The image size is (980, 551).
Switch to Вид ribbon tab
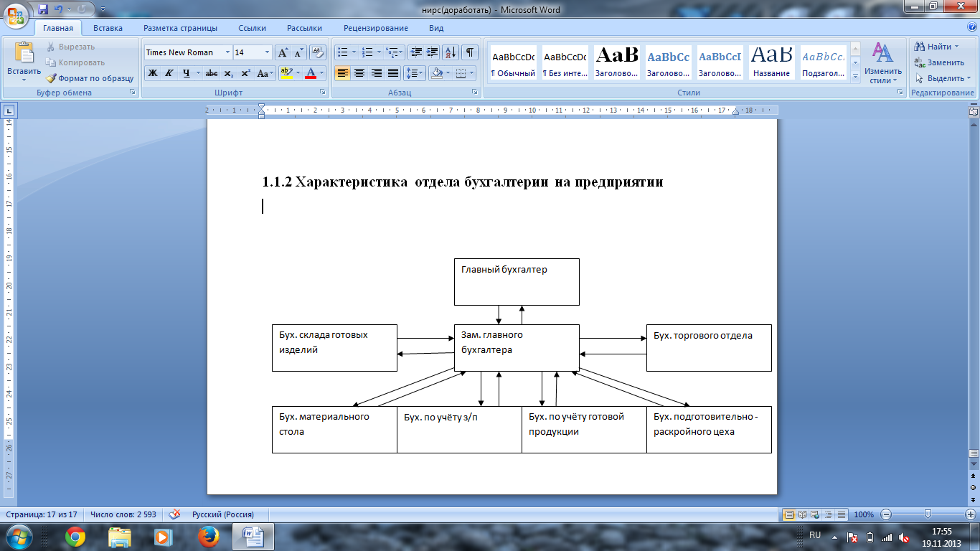(x=436, y=28)
